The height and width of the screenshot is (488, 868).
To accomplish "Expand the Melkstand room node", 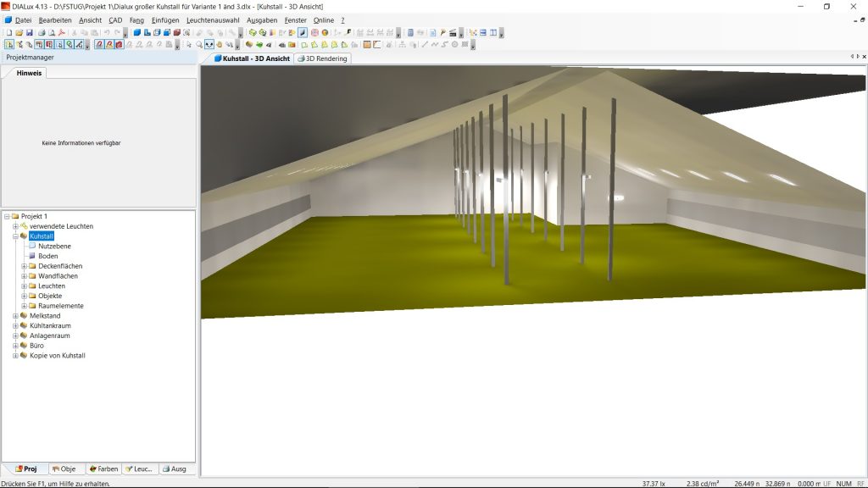I will [15, 316].
